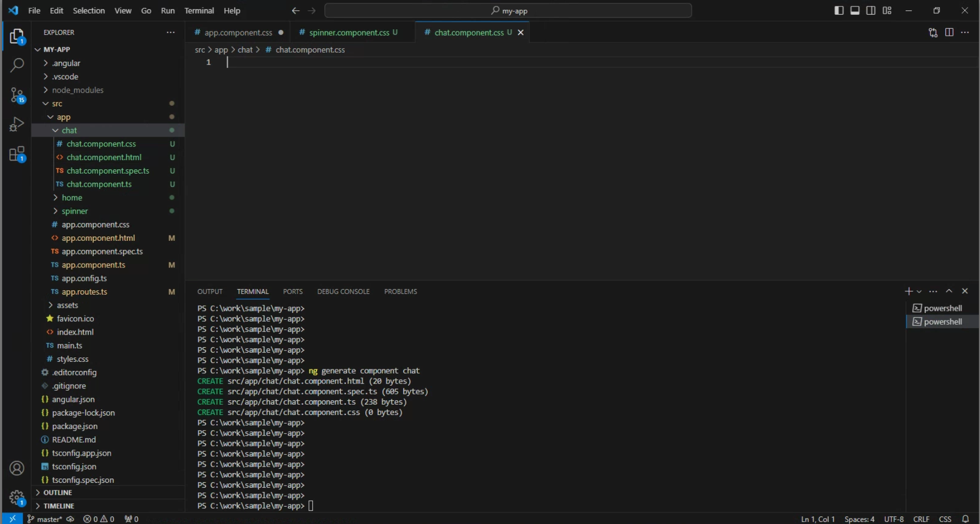Open the Terminal menu

(x=199, y=10)
